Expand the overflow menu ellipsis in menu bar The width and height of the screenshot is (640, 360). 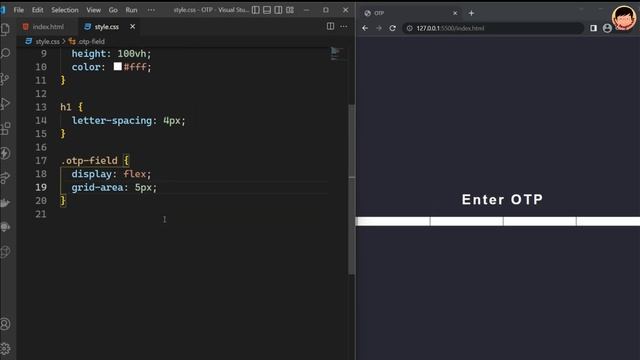pos(151,10)
